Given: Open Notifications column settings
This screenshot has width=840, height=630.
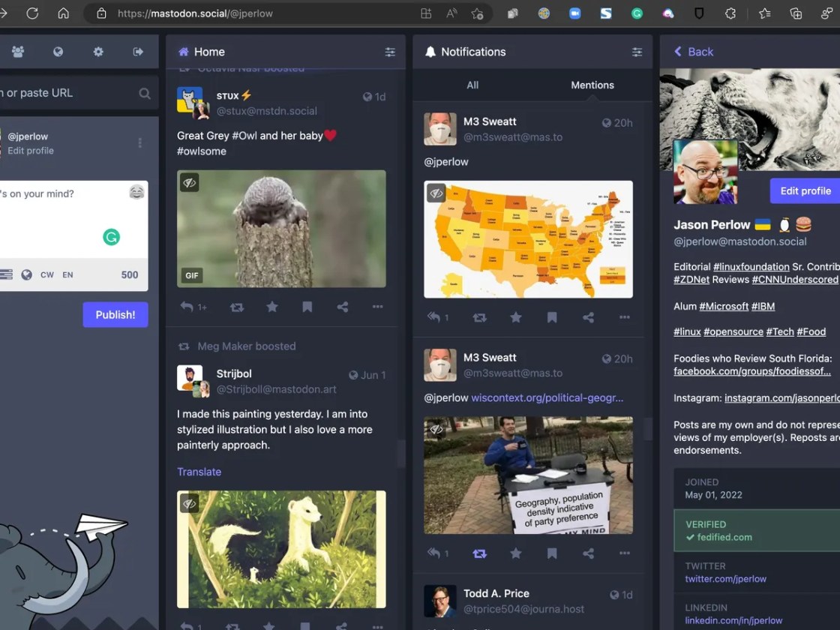Looking at the screenshot, I should [637, 52].
